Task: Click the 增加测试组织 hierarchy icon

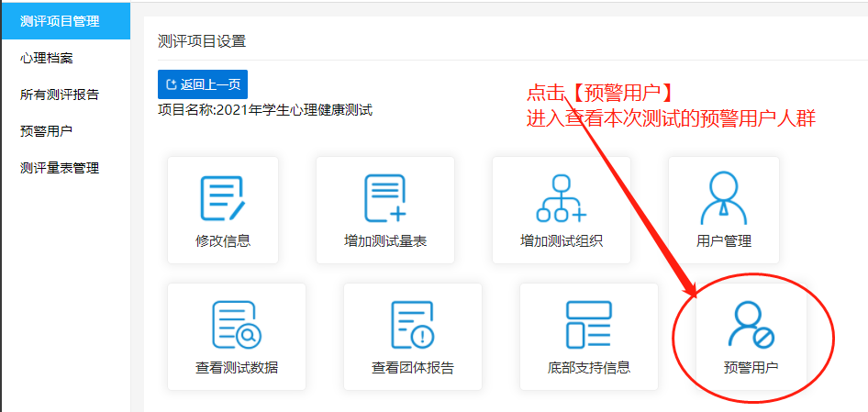Action: (562, 199)
